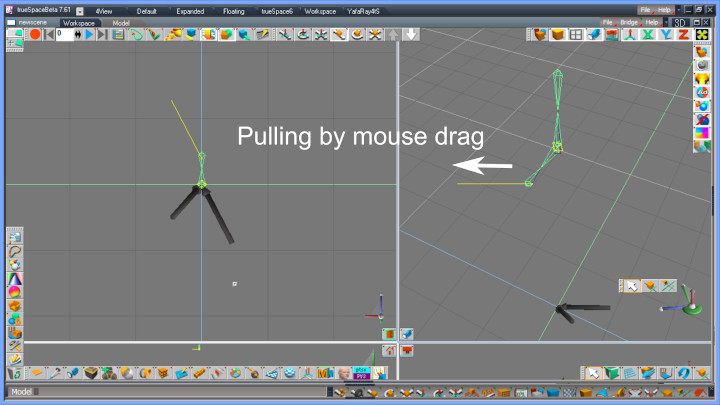The width and height of the screenshot is (720, 405).
Task: Open Help menu next to Bridge
Action: tap(652, 22)
